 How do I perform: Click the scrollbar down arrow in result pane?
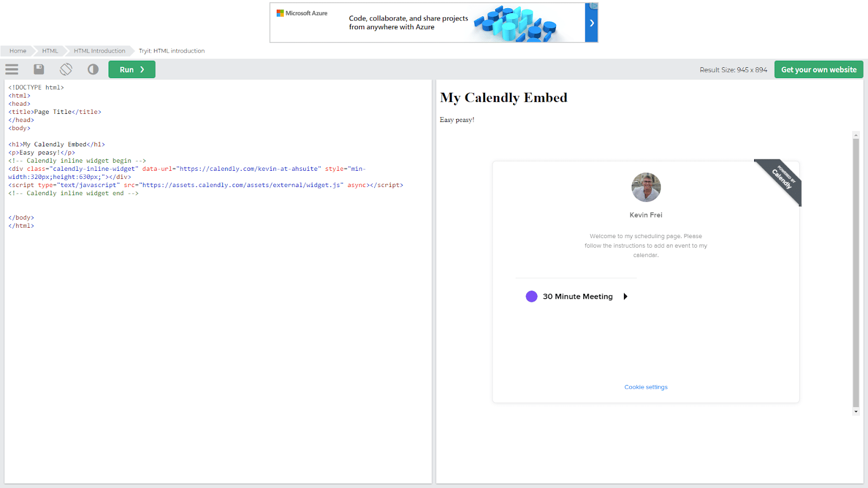(x=856, y=412)
